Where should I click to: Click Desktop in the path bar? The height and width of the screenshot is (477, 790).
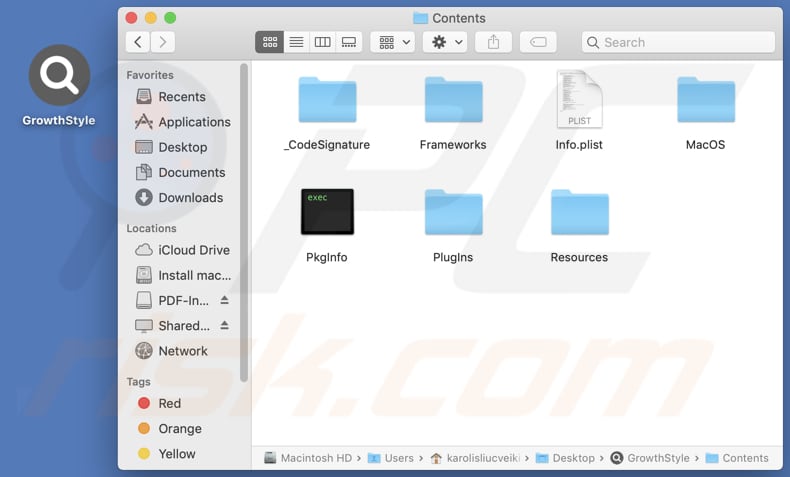click(565, 458)
